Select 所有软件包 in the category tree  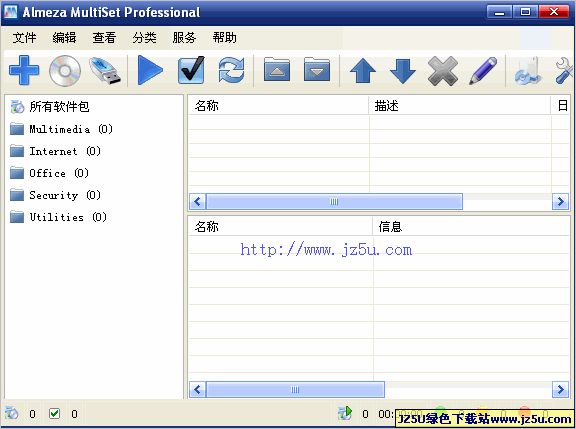point(59,107)
